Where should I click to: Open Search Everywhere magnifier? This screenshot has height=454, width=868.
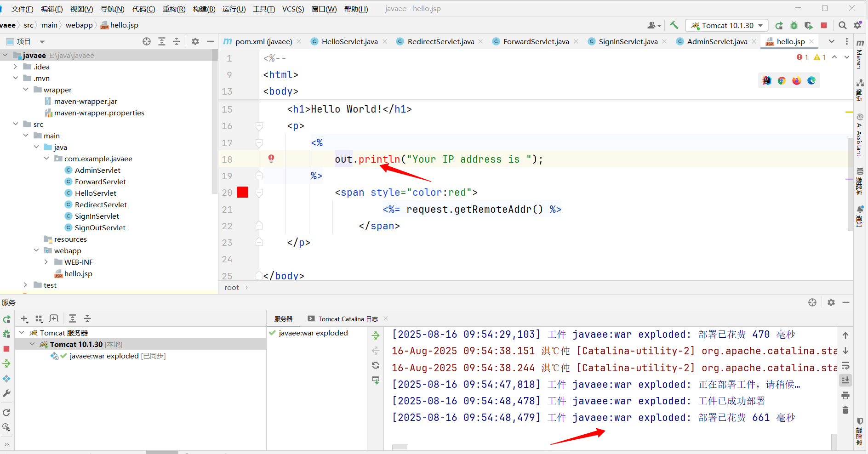coord(842,25)
